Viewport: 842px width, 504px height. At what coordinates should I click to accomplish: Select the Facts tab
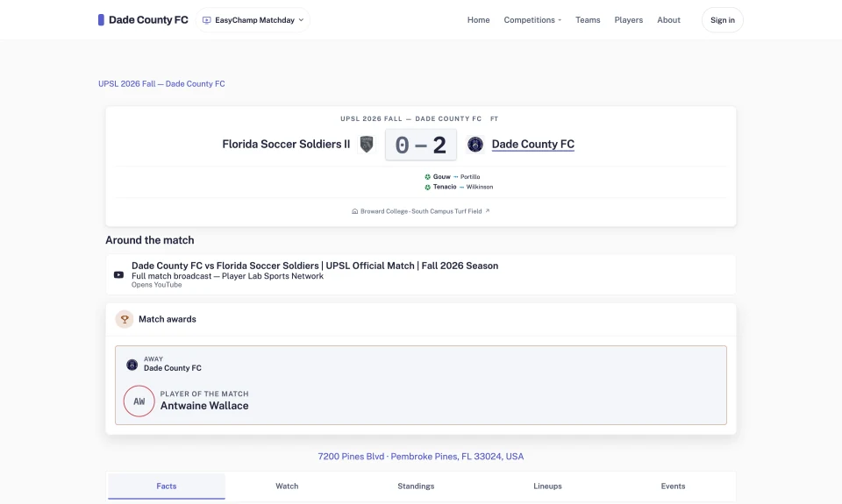pos(167,486)
